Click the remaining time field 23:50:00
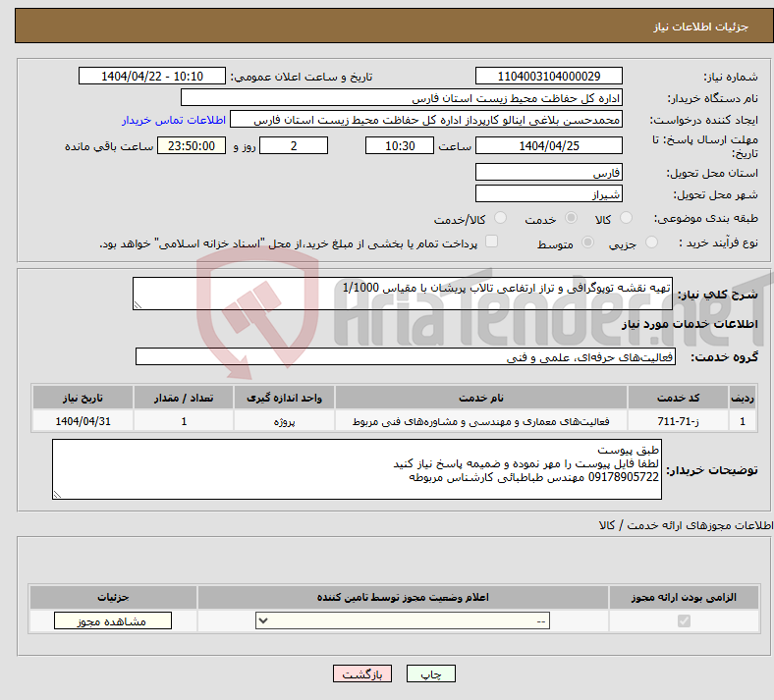774x700 pixels. tap(192, 145)
